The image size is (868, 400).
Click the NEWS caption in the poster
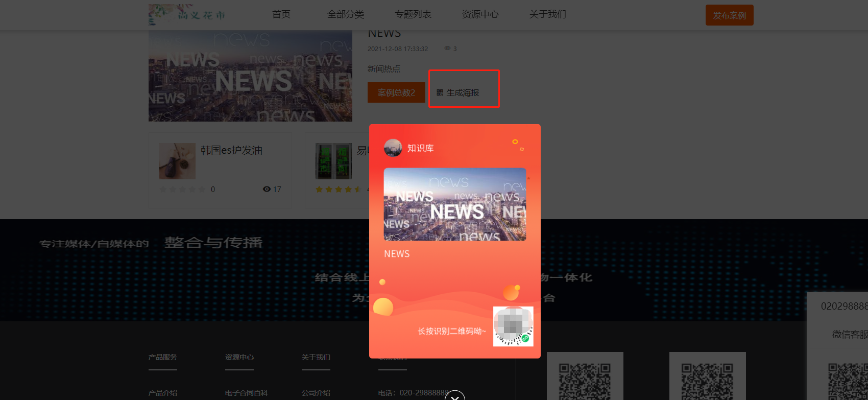[x=397, y=254]
